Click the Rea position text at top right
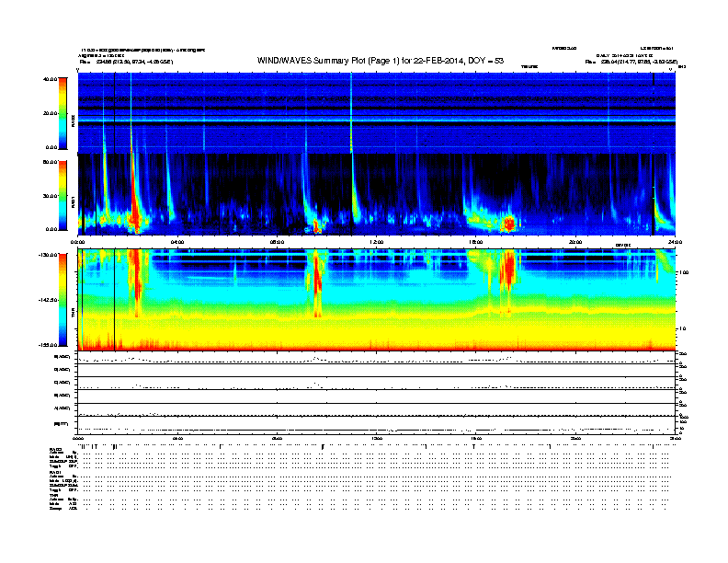 tap(631, 62)
